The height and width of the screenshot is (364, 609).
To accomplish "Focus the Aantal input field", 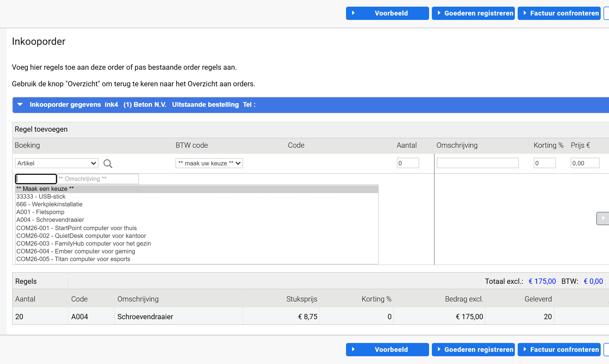I will 408,163.
